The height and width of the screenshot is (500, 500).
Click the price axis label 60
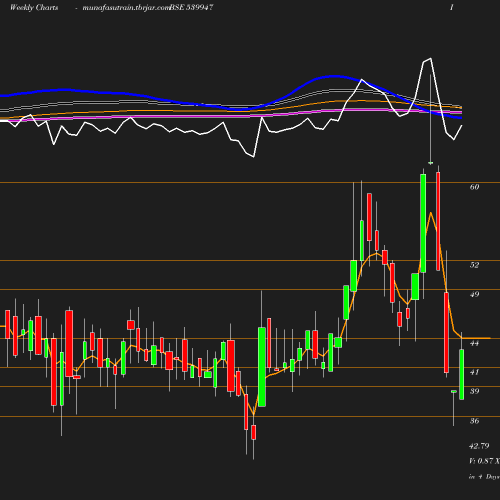pos(474,187)
